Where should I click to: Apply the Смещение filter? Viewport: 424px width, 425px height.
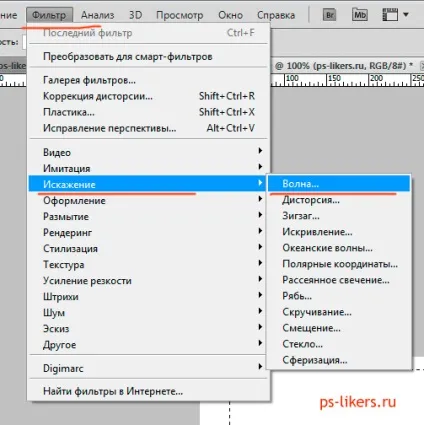[339, 328]
